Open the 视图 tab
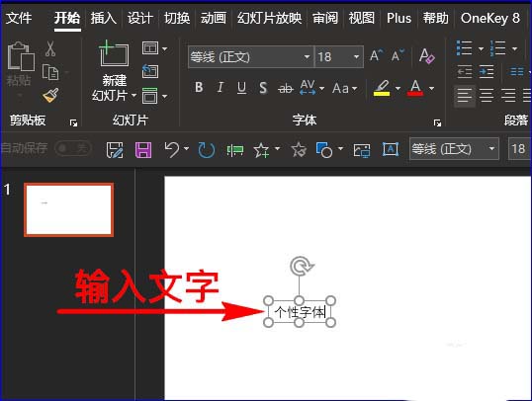 pos(362,18)
